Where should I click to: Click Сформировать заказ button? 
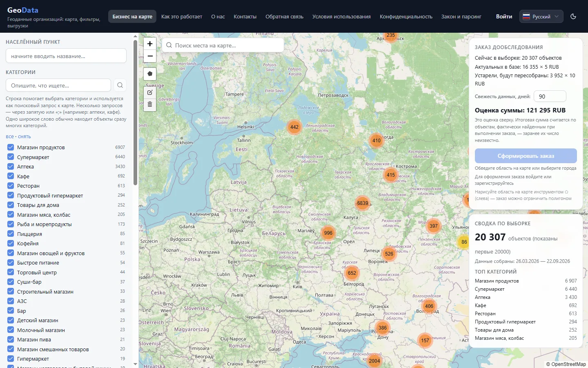pos(526,156)
